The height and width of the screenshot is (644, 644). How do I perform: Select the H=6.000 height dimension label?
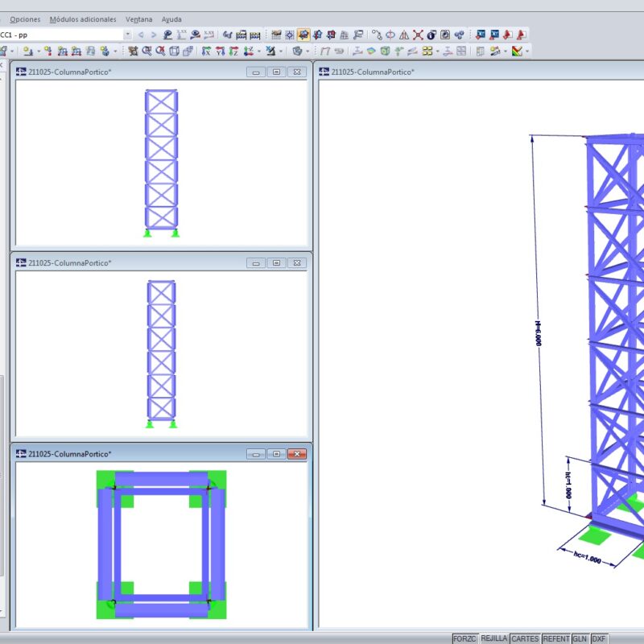(538, 333)
